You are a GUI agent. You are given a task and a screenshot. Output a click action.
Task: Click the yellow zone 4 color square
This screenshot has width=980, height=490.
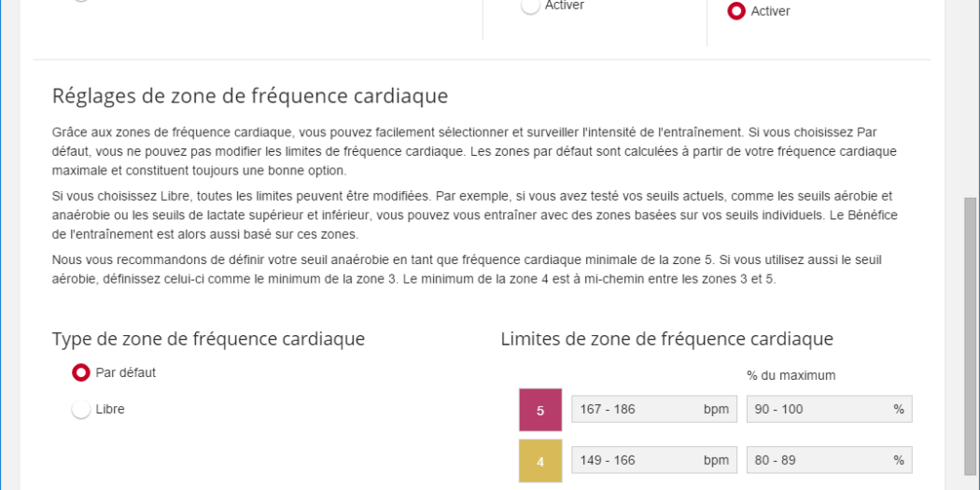540,460
